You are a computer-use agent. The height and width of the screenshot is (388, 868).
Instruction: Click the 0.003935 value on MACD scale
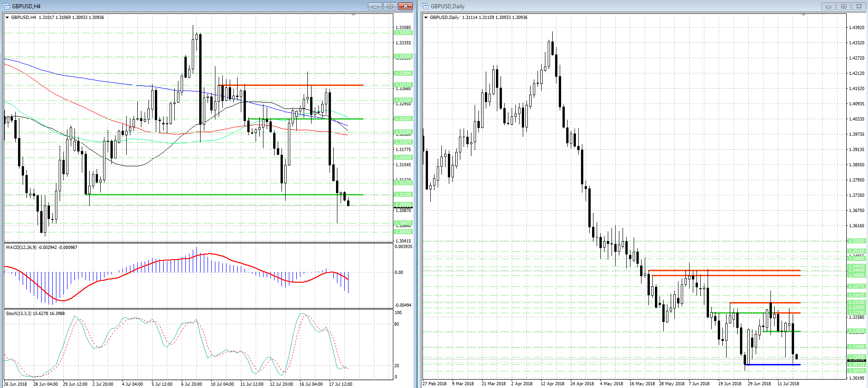403,247
